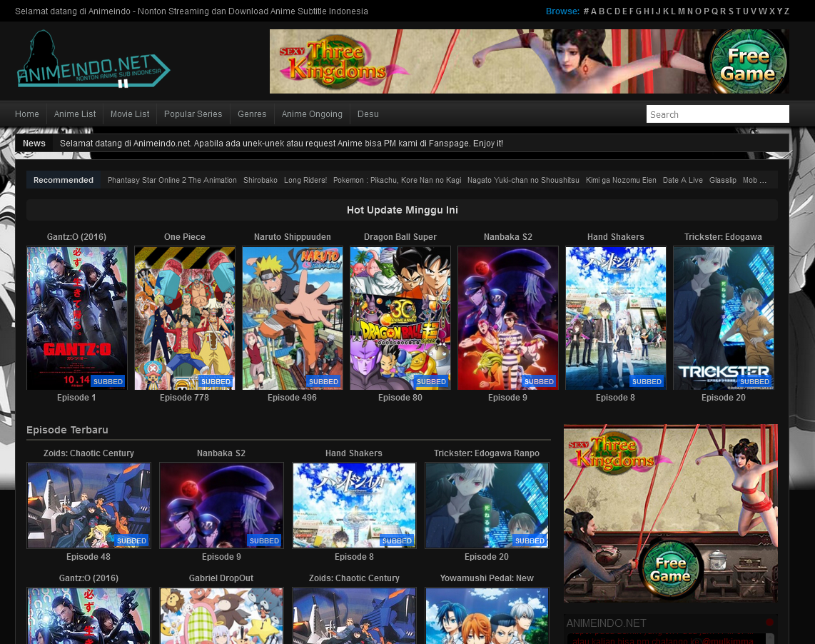
Task: Click Yowamushi Pedal: New title link
Action: tap(487, 578)
